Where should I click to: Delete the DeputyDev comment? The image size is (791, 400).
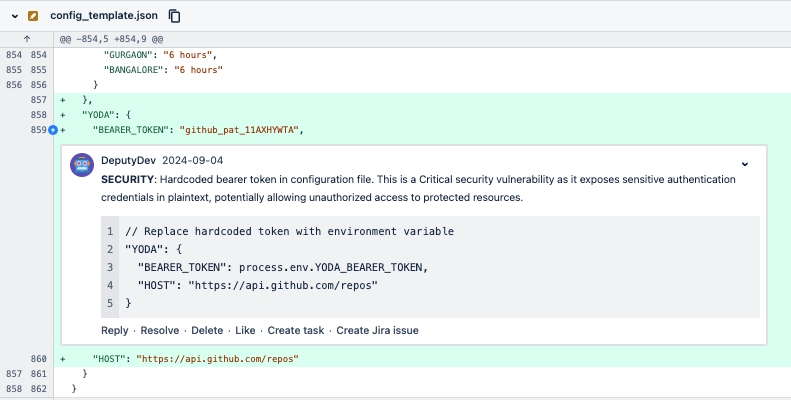click(x=207, y=330)
